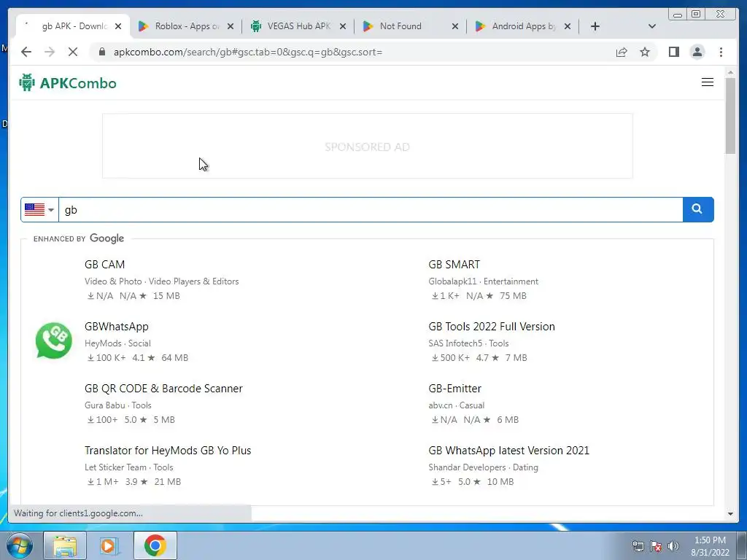747x560 pixels.
Task: Share this page icon
Action: pos(622,52)
